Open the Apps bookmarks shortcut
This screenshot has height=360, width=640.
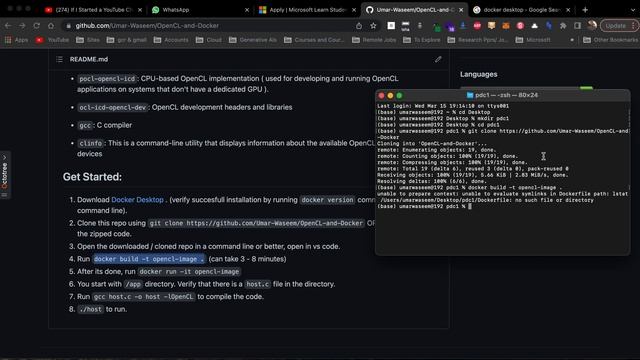(17, 40)
